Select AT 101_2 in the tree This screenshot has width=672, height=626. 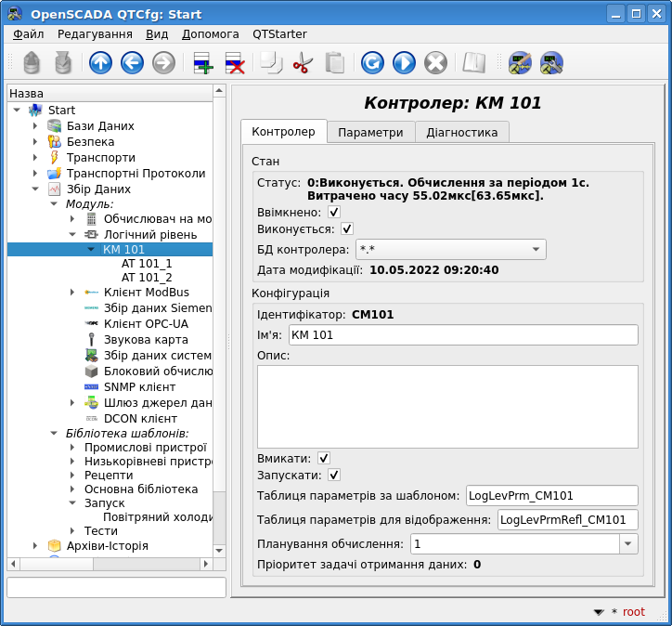[147, 278]
